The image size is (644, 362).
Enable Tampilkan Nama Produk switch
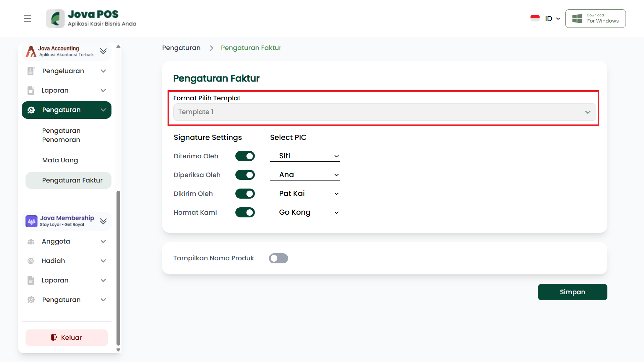278,258
